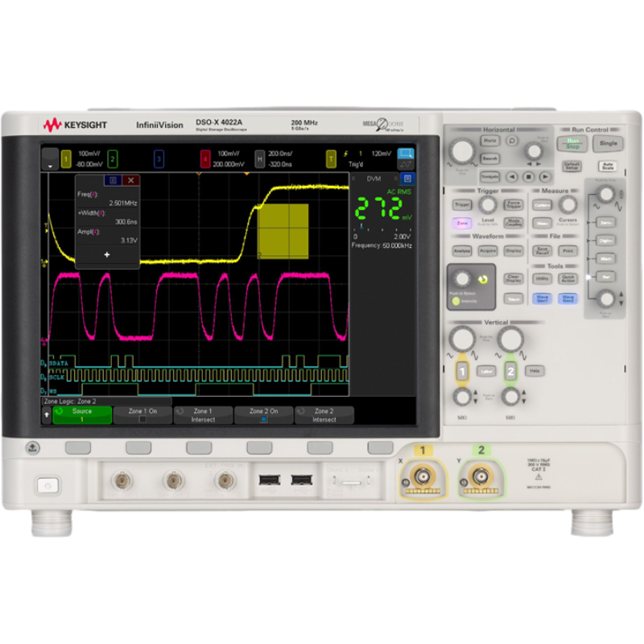Image resolution: width=644 pixels, height=644 pixels.
Task: Push the channel 1 vertical button
Action: (x=462, y=372)
